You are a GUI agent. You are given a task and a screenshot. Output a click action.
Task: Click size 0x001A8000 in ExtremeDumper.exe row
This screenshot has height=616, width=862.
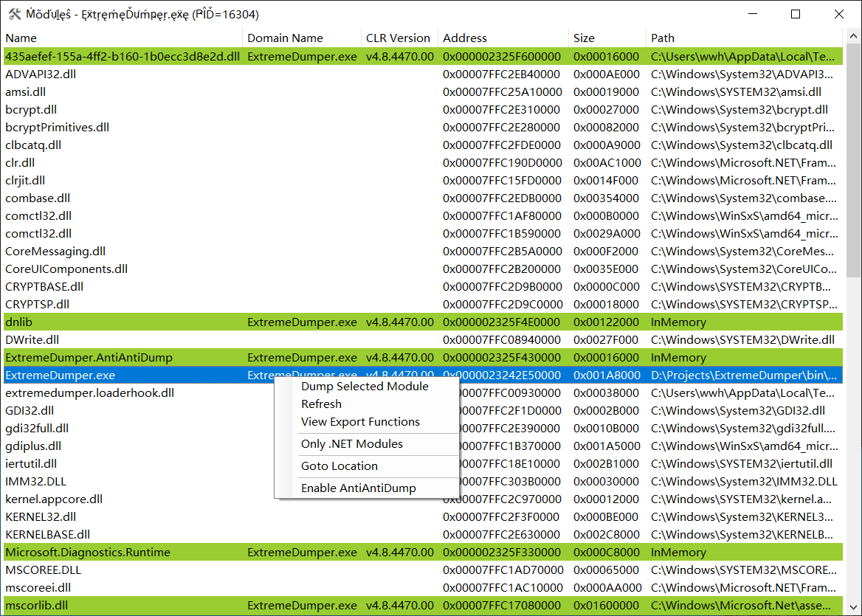pos(607,376)
